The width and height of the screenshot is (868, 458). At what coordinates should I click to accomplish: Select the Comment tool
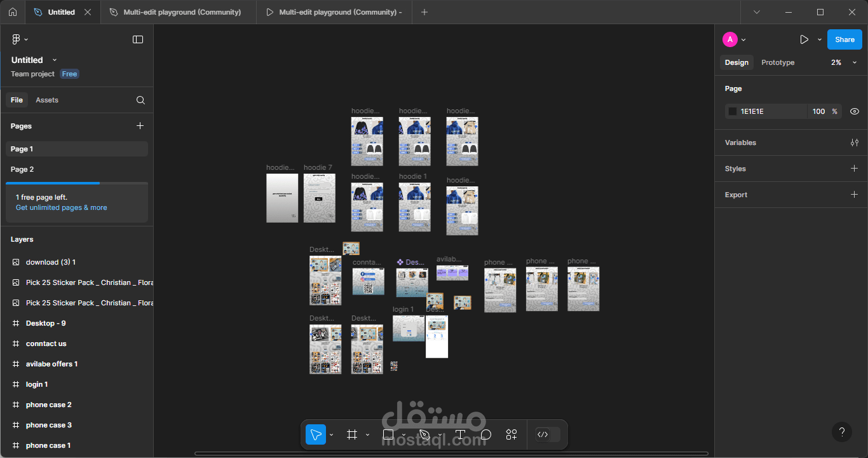[486, 434]
